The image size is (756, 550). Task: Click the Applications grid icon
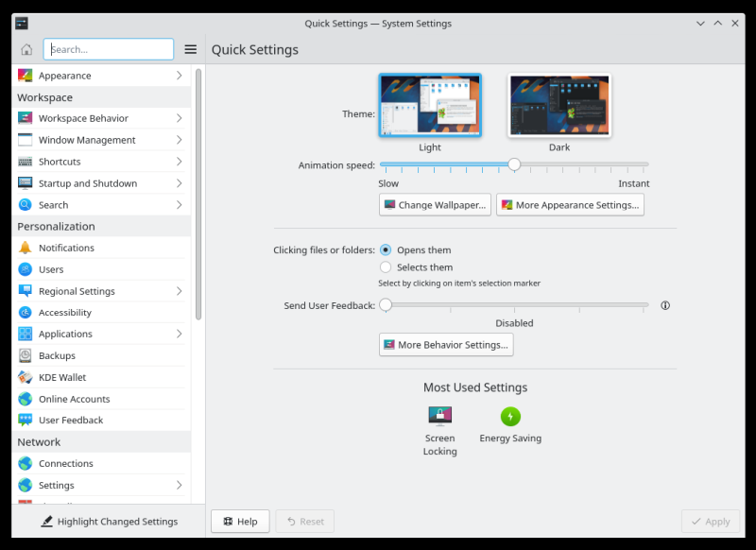coord(26,334)
